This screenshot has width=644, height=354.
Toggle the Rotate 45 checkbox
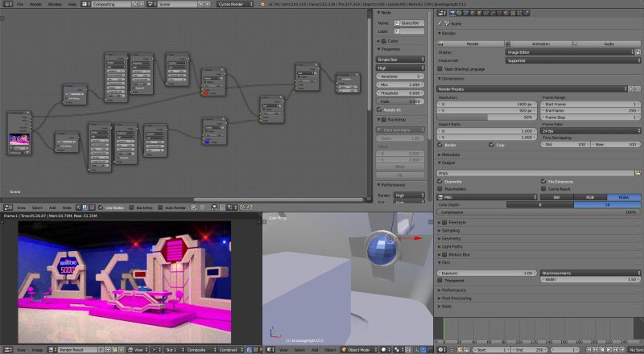(379, 109)
